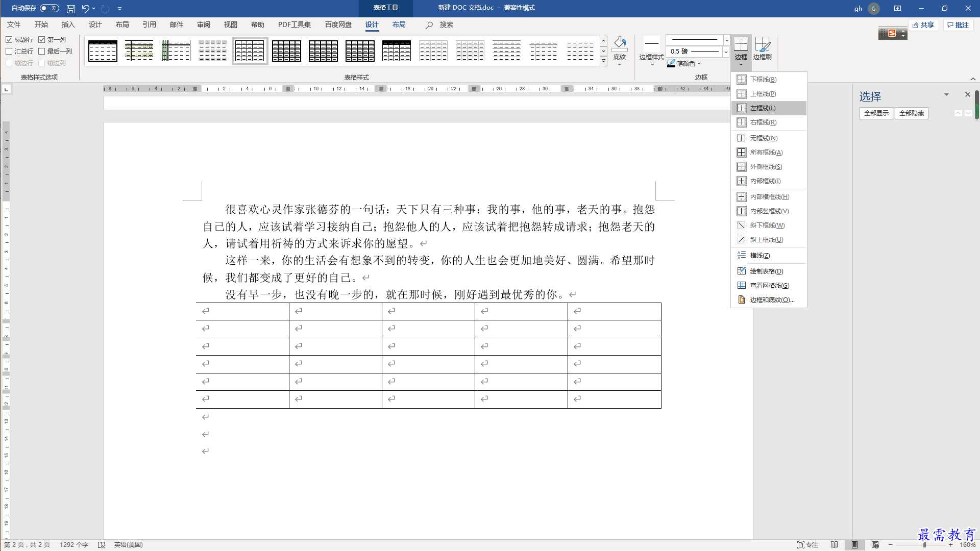980x551 pixels.
Task: Open the PDF工具集 tab
Action: pos(295,24)
